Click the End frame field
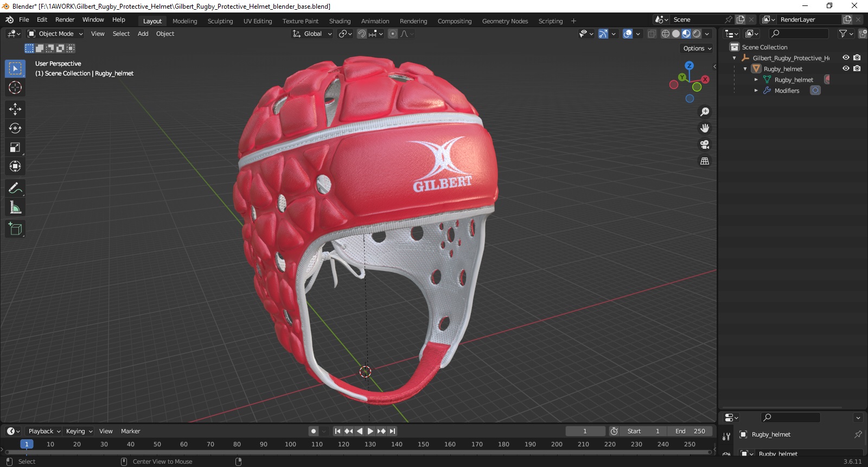The height and width of the screenshot is (467, 868). 689,431
